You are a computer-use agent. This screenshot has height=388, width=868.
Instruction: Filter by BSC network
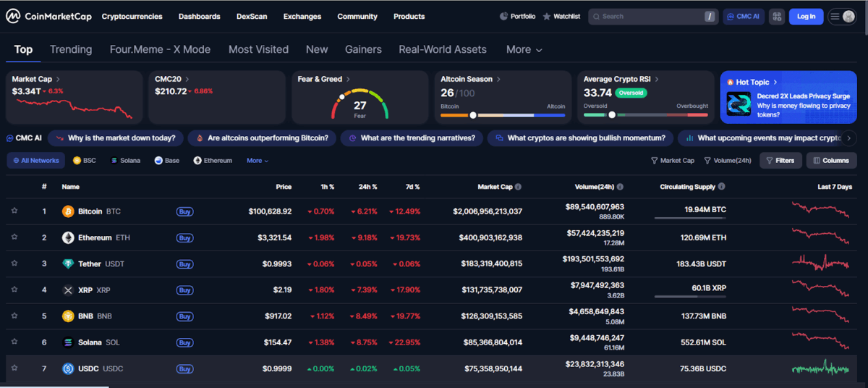tap(85, 161)
